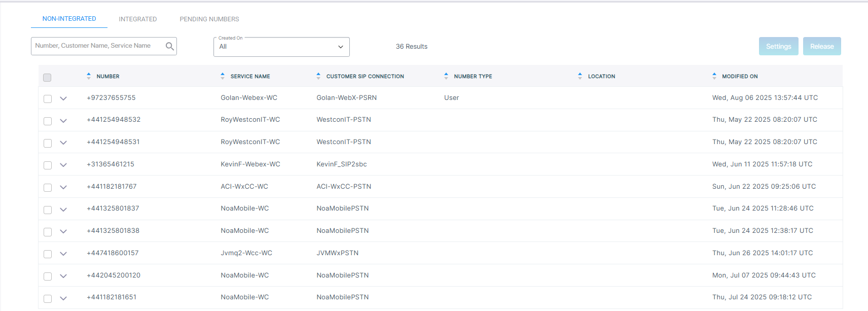Screen dimensions: 868x311
Task: Sort by Number column arrows
Action: 89,76
